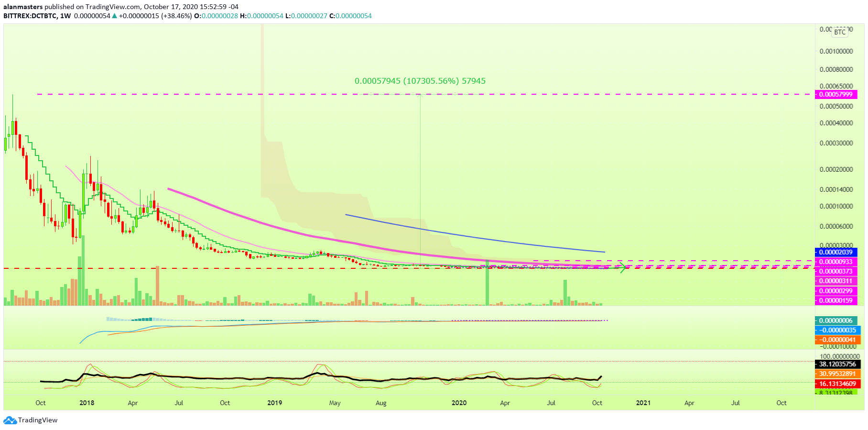Select the magenta 0.00000933 price tag
Viewport: 868px width, 430px height.
(836, 262)
